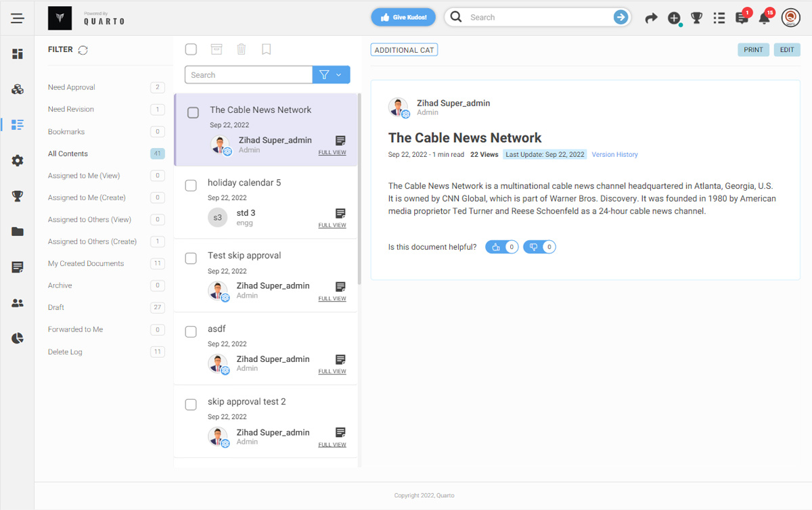Open the users group sidebar icon

[18, 303]
